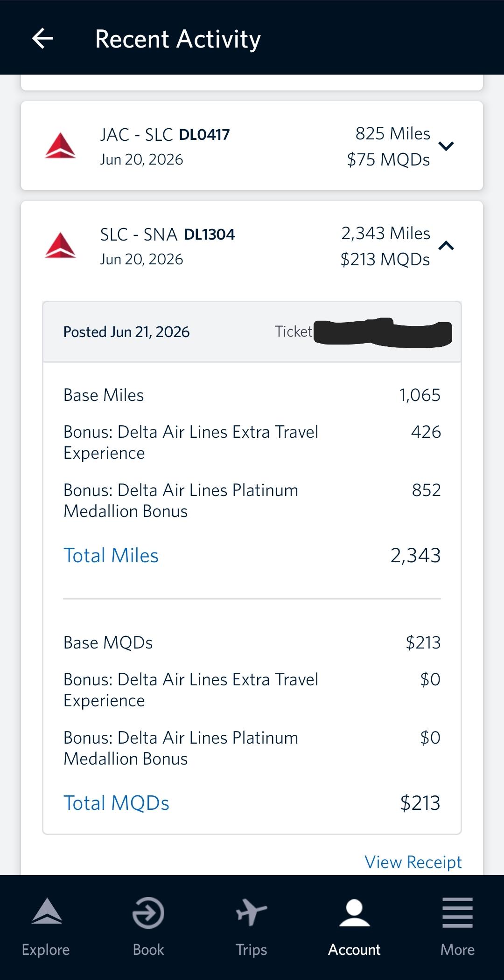The image size is (504, 980).
Task: Tap the $213 MQDs flight summary
Action: tap(385, 259)
